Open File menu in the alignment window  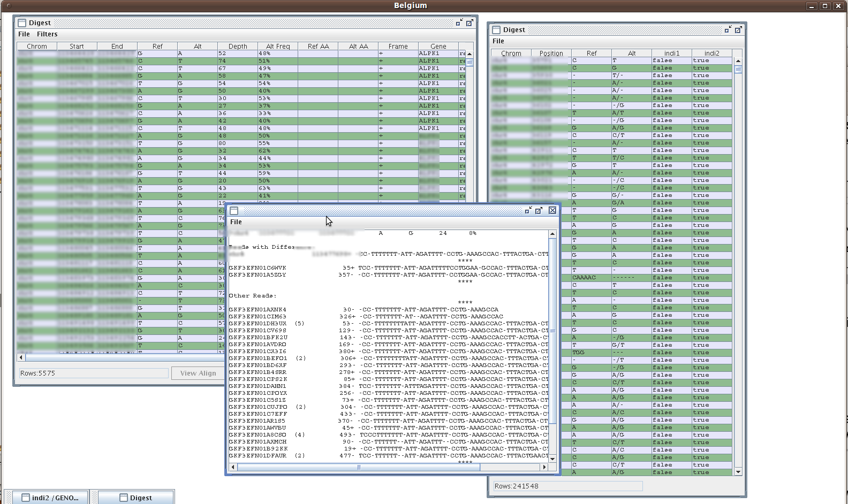tap(236, 222)
